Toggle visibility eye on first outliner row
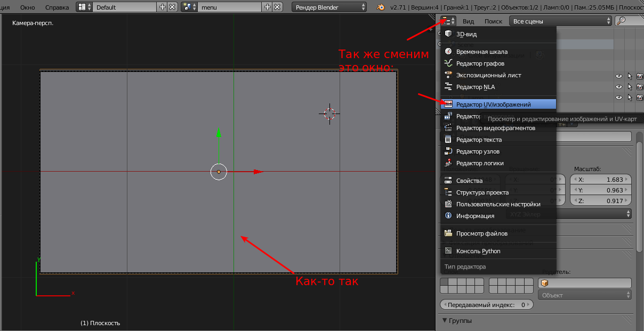 point(619,76)
